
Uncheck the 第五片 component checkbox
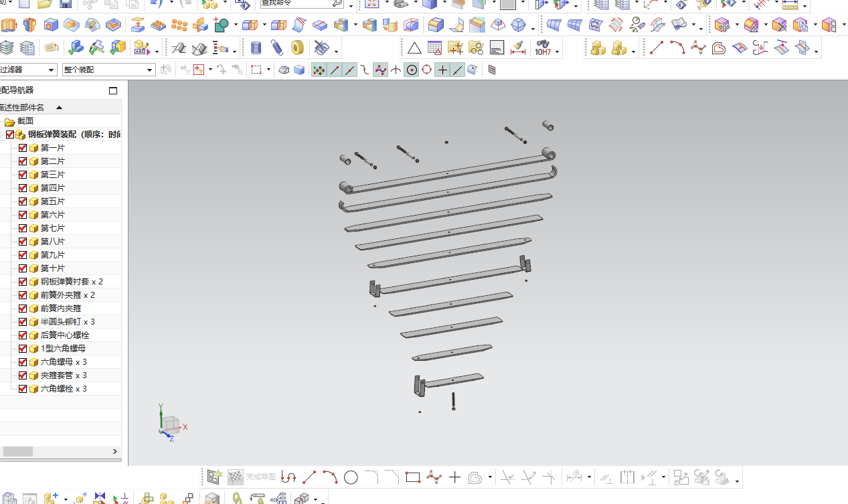coord(23,201)
